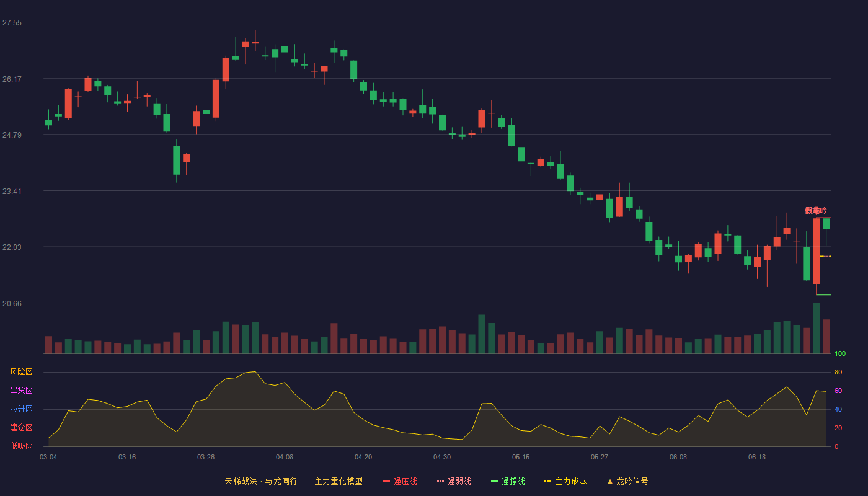Image resolution: width=868 pixels, height=496 pixels.
Task: Select the 拉升区 zone label
Action: coord(21,409)
